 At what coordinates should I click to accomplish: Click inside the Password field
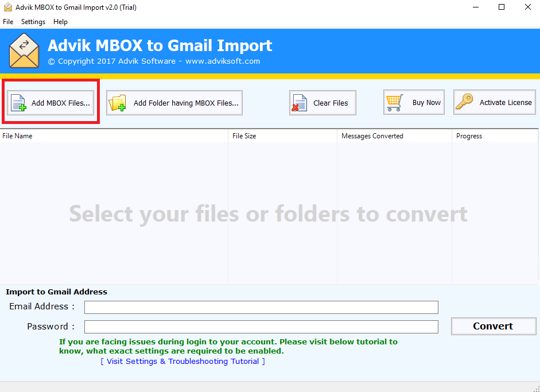261,326
